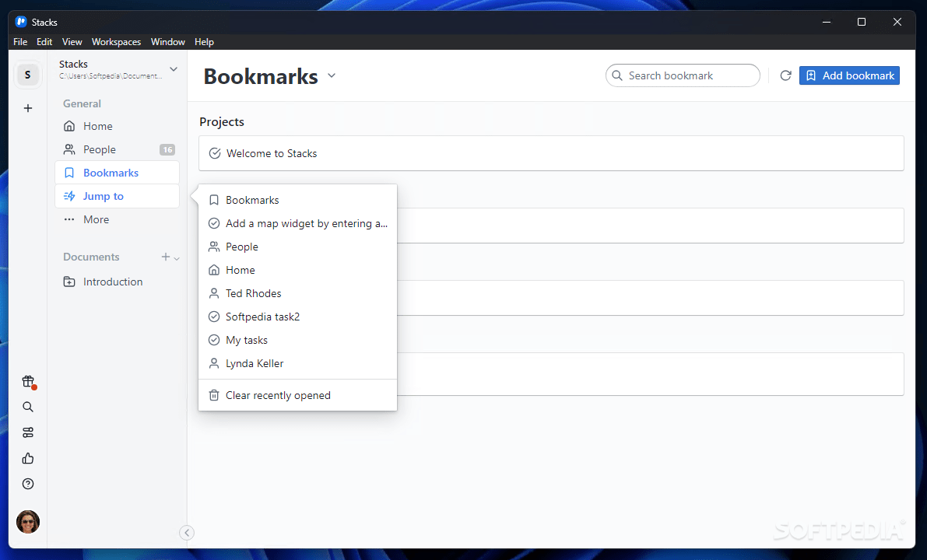
Task: Go to Home in General sidebar
Action: coord(117,127)
